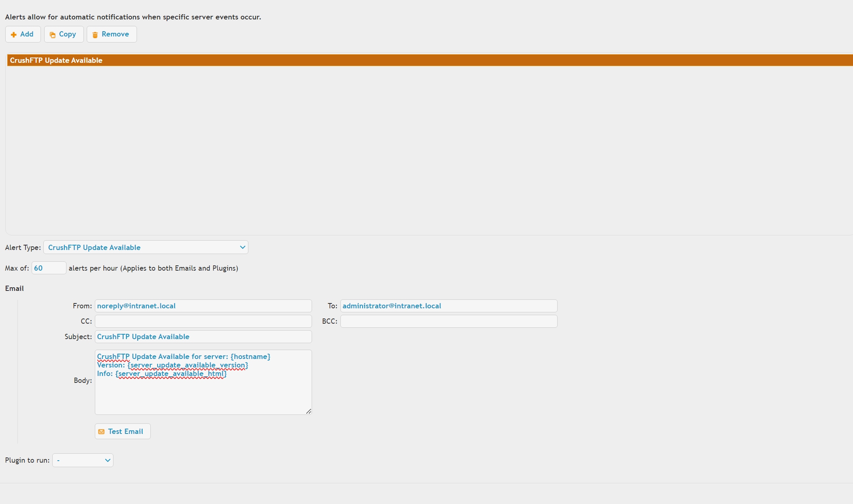Screen dimensions: 853x504
Task: Click the Subject input field
Action: 203,337
